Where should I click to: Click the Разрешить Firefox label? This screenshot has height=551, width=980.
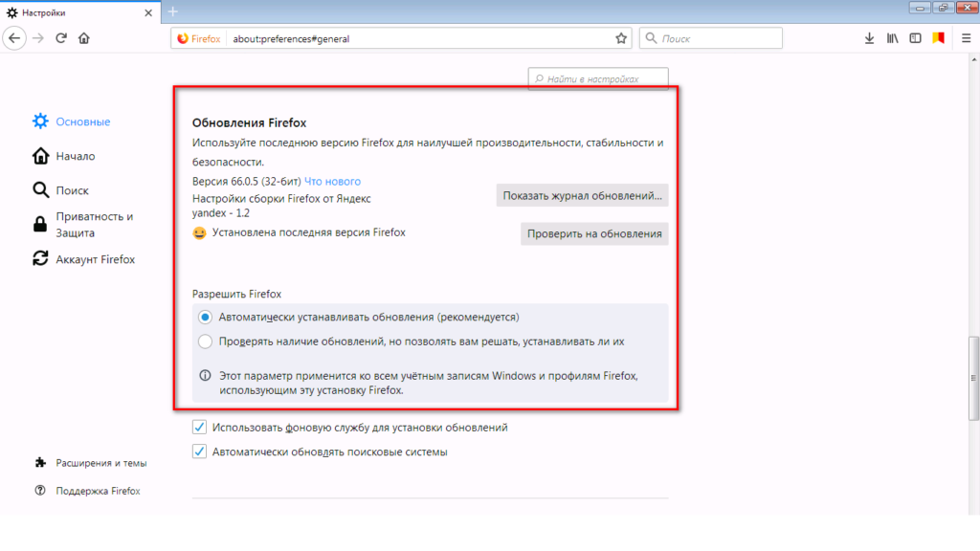[x=237, y=294]
